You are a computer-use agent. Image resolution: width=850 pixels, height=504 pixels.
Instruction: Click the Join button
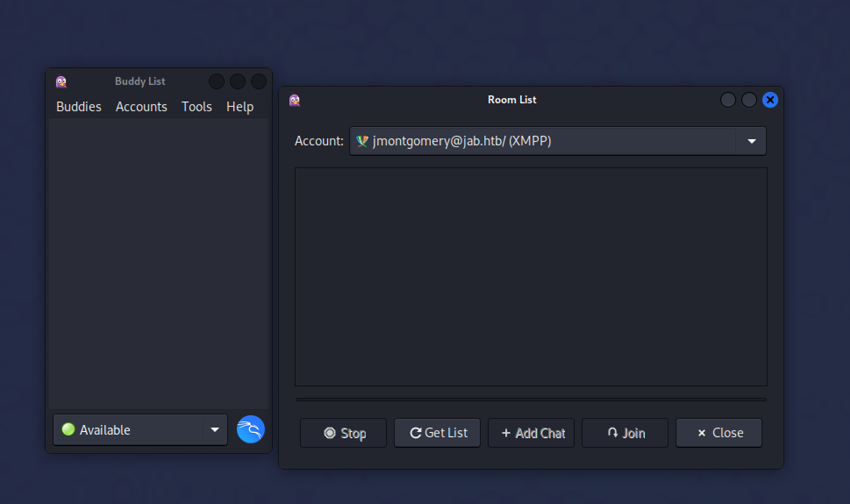point(625,433)
